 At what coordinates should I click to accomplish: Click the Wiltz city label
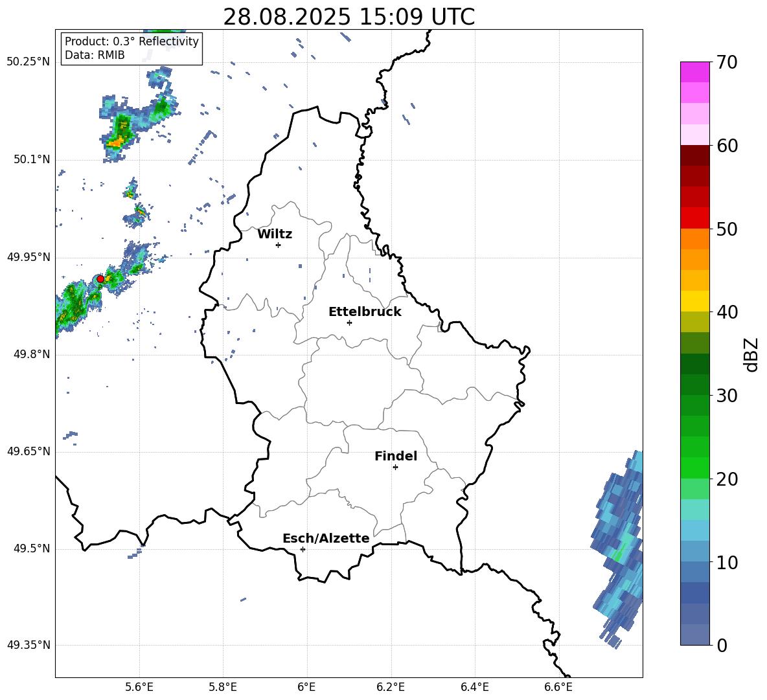coord(275,234)
